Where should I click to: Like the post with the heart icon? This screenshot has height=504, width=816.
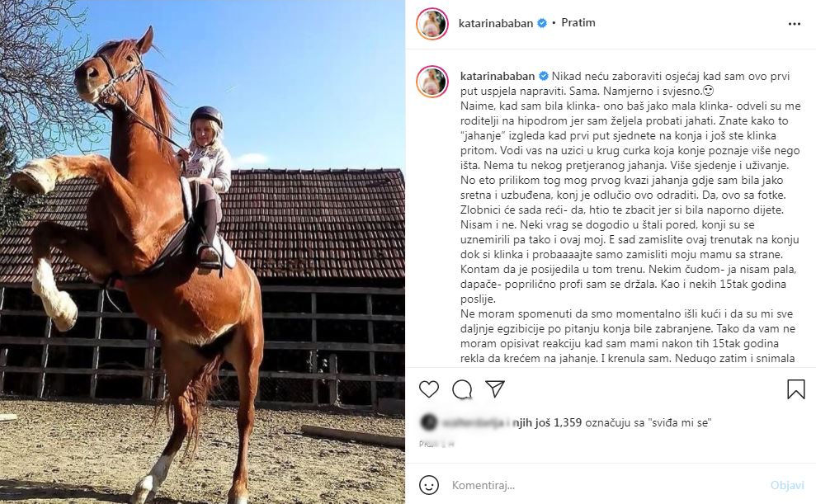pos(429,389)
